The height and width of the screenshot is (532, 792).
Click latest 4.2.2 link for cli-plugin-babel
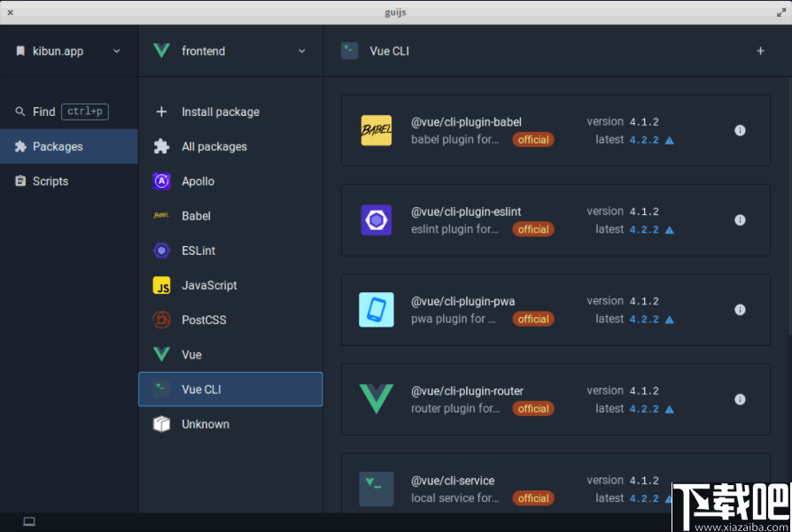pyautogui.click(x=644, y=140)
